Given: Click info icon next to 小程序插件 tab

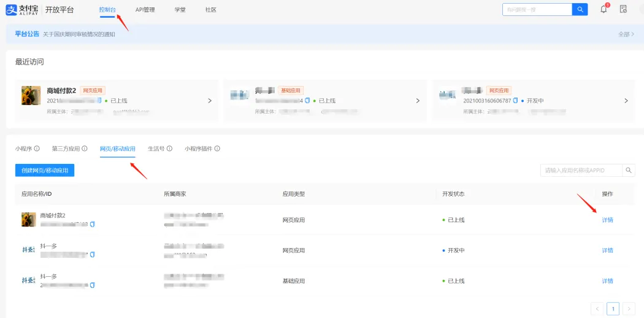Looking at the screenshot, I should (217, 149).
